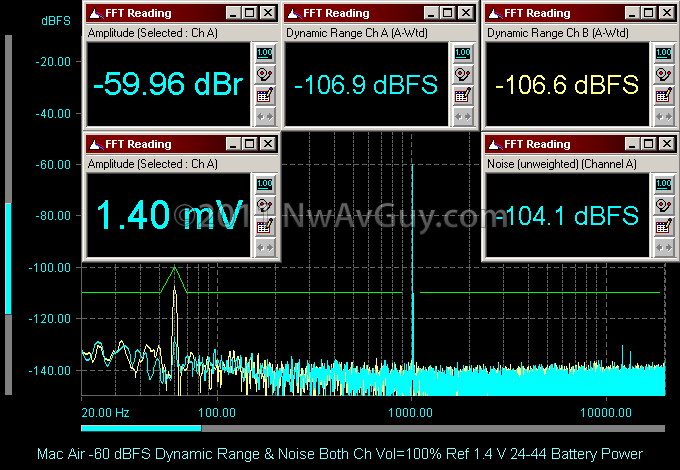Maximize the Dynamic Range Ch B window
This screenshot has height=470, width=680.
(x=649, y=13)
